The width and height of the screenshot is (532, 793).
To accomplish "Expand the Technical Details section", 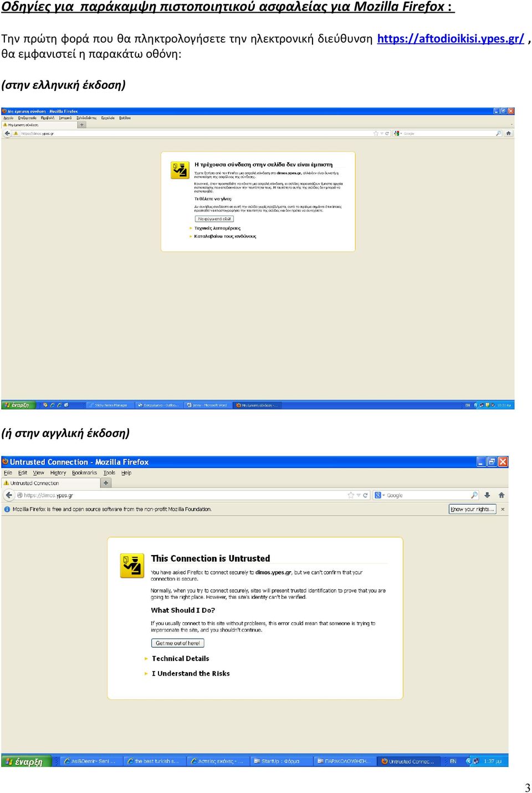I will 181,659.
